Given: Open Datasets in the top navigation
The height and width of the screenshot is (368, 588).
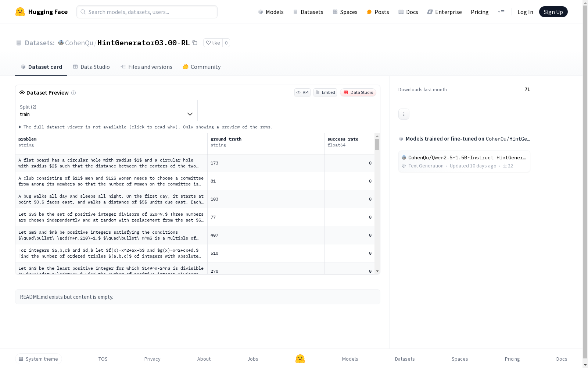Looking at the screenshot, I should [308, 12].
